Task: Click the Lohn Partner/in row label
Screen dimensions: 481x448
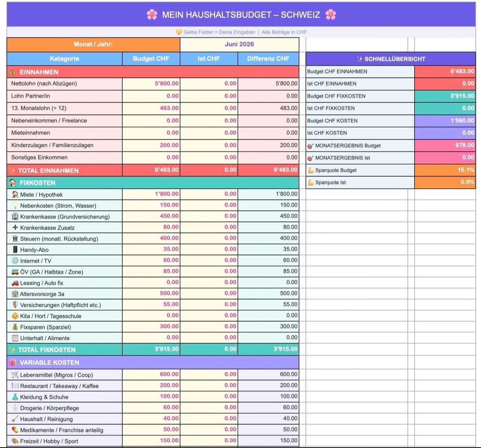Action: tap(30, 96)
